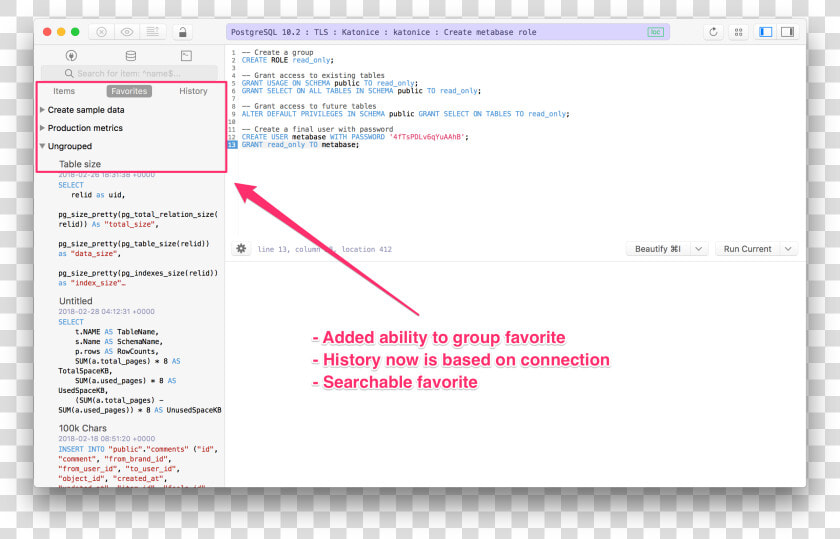This screenshot has width=840, height=539.
Task: Click 'ALTER DEFAULT PRIVILEGES' line in editor
Action: coord(406,114)
